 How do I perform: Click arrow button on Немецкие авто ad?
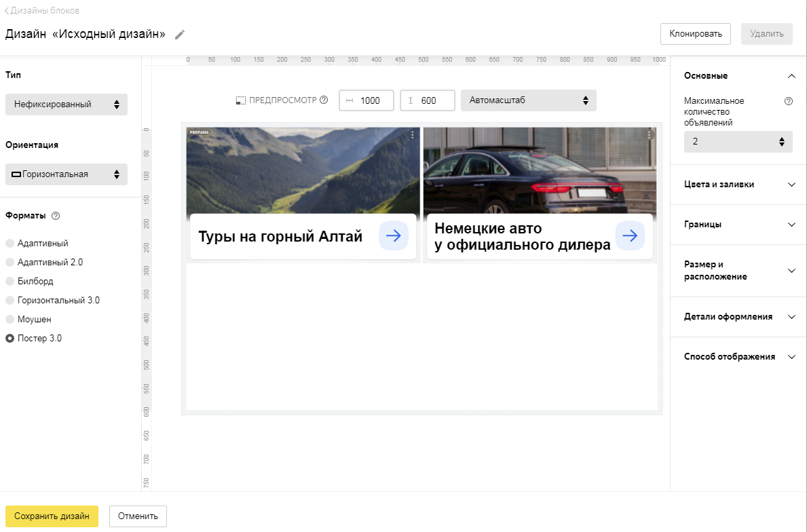(x=630, y=235)
